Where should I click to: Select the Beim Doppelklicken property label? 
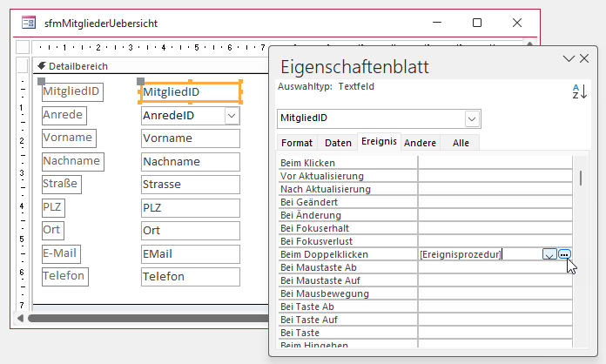(324, 254)
